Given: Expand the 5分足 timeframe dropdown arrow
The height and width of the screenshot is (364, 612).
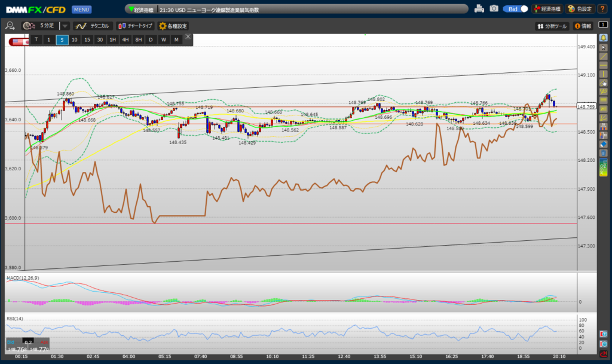Looking at the screenshot, I should [65, 26].
